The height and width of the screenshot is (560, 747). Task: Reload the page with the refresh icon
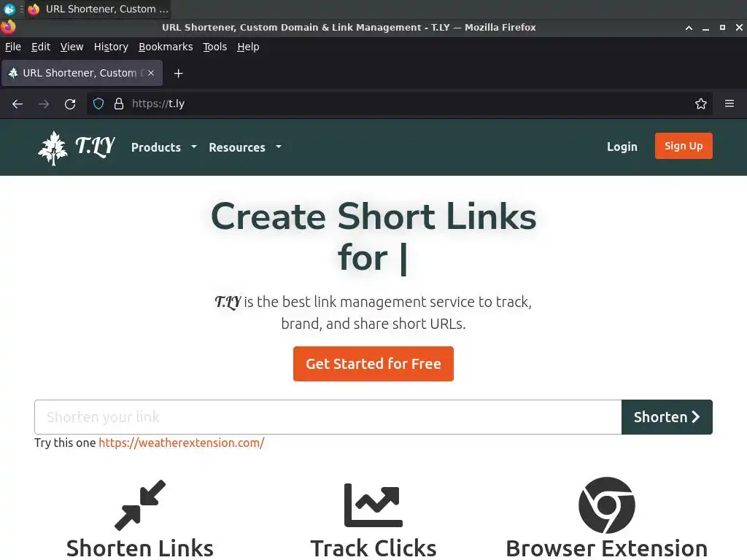(x=70, y=104)
